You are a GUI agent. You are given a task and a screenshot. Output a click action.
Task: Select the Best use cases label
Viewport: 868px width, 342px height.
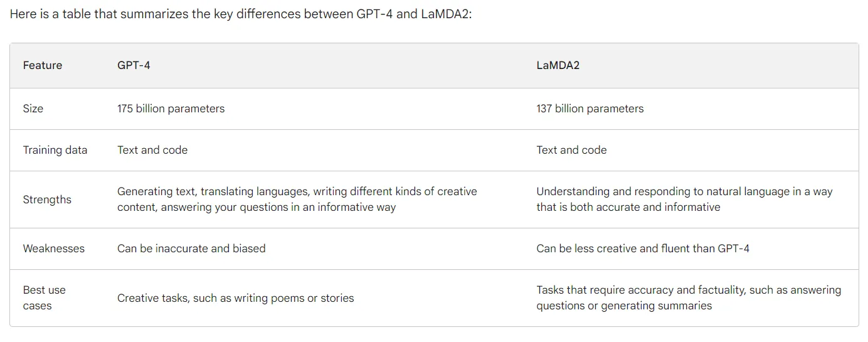45,298
